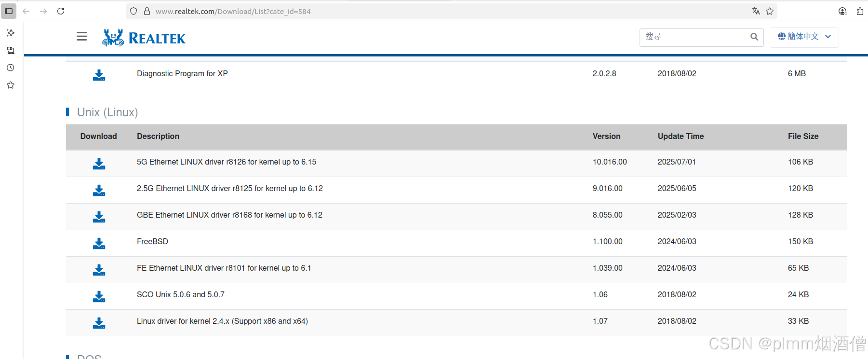This screenshot has width=868, height=359.
Task: Click text 'GBE Ethernet LINUX driver r8168 for kernel up to 6.12'
Action: click(229, 215)
